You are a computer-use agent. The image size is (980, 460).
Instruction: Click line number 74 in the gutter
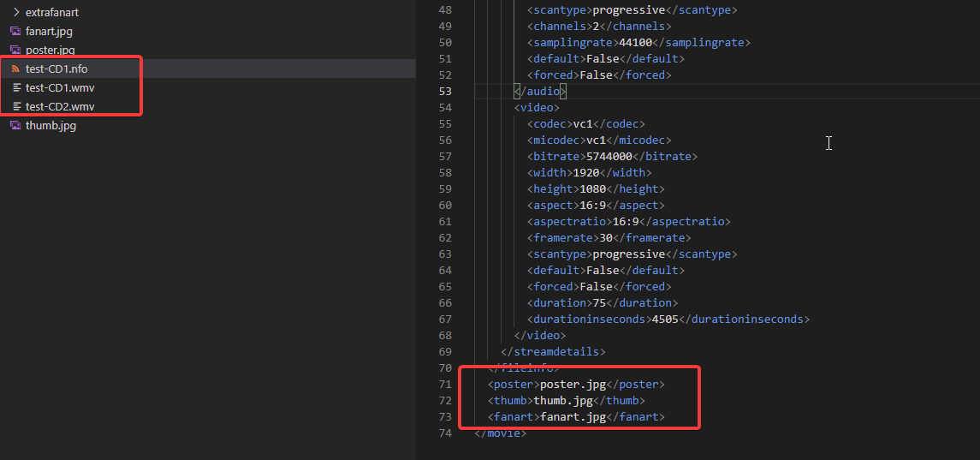[445, 433]
